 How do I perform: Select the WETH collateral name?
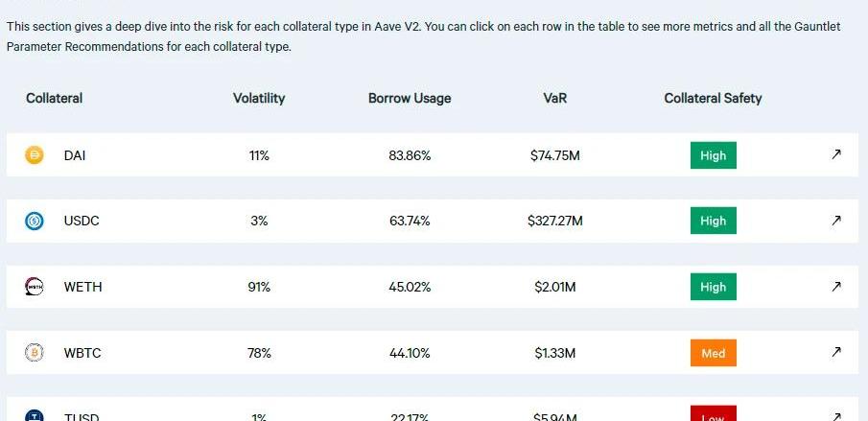coord(82,287)
